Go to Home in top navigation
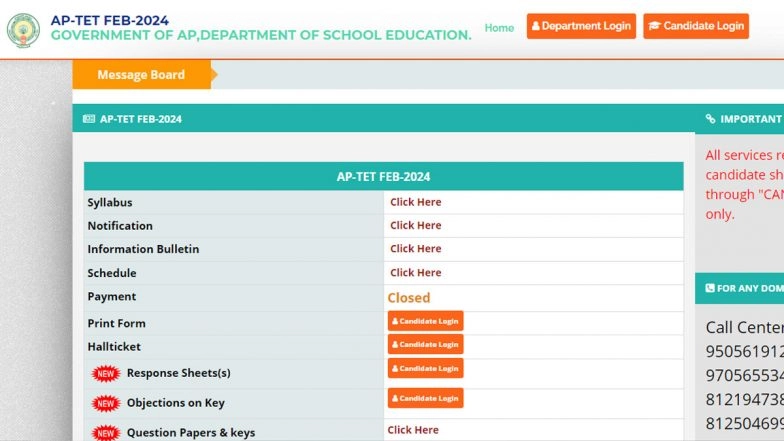The height and width of the screenshot is (441, 784). click(x=499, y=28)
